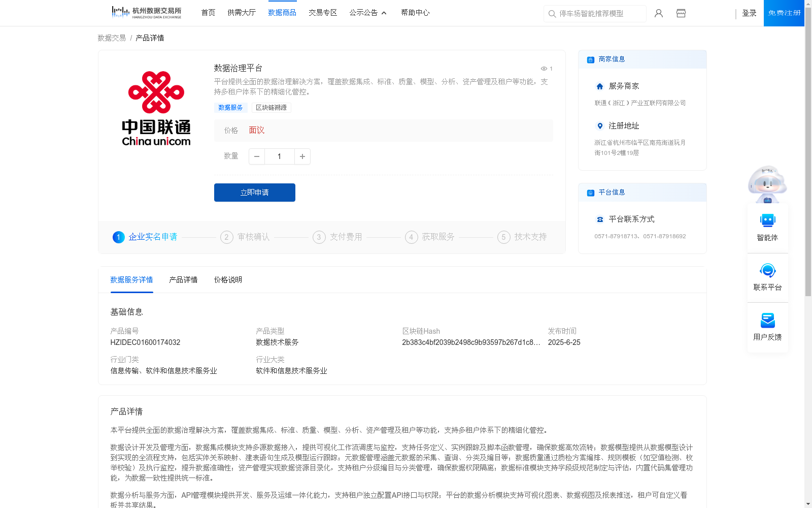Click the 区块链溯源 tag
This screenshot has width=812, height=508.
[271, 108]
